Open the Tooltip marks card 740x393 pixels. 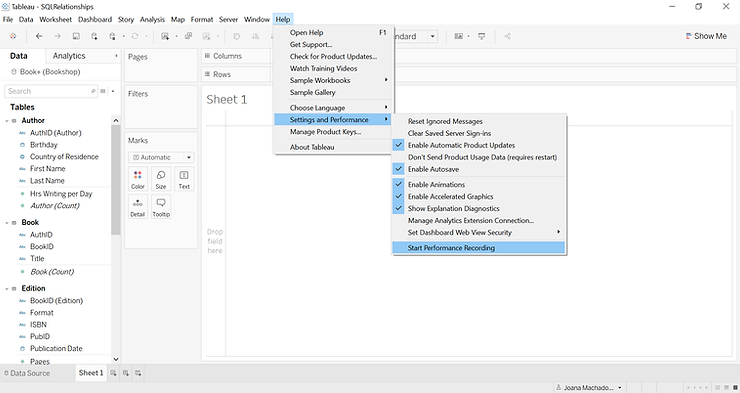[161, 207]
